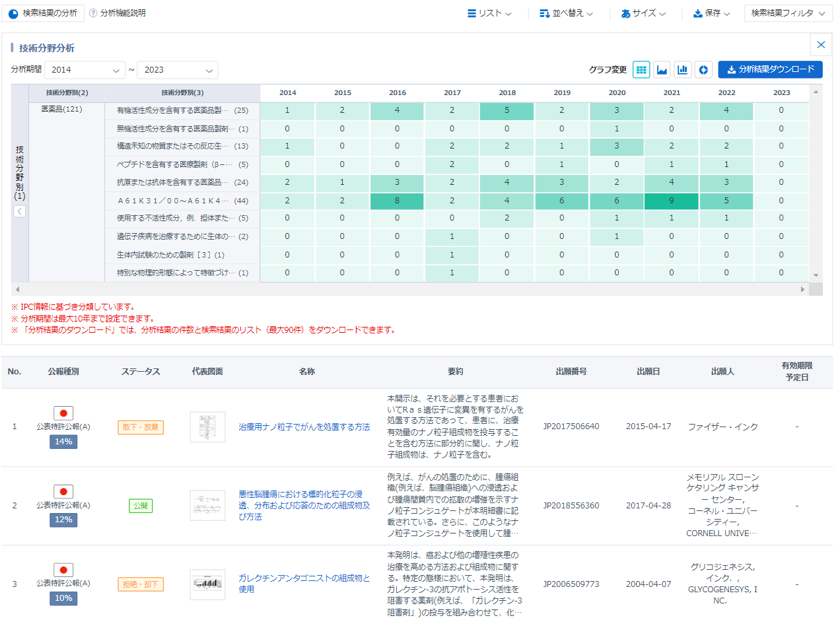This screenshot has height=618, width=840.
Task: Switch graph to donut chart view
Action: point(703,69)
